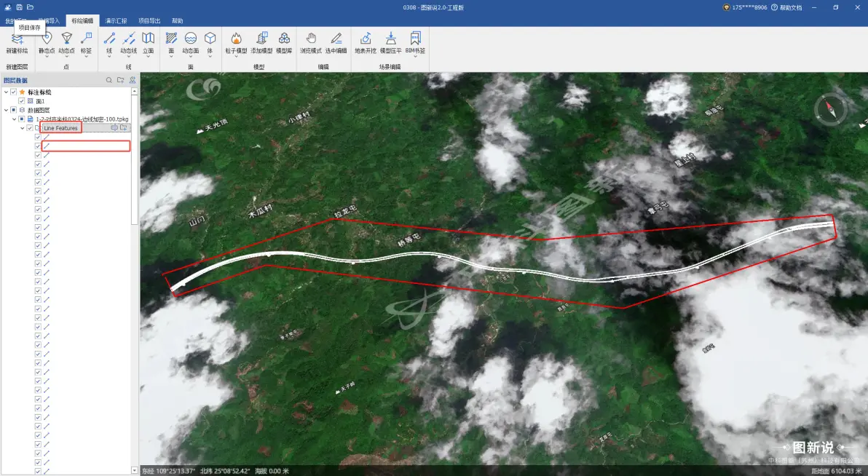This screenshot has height=476, width=868.
Task: Click the 拉龙屯 map label
Action: [x=345, y=211]
